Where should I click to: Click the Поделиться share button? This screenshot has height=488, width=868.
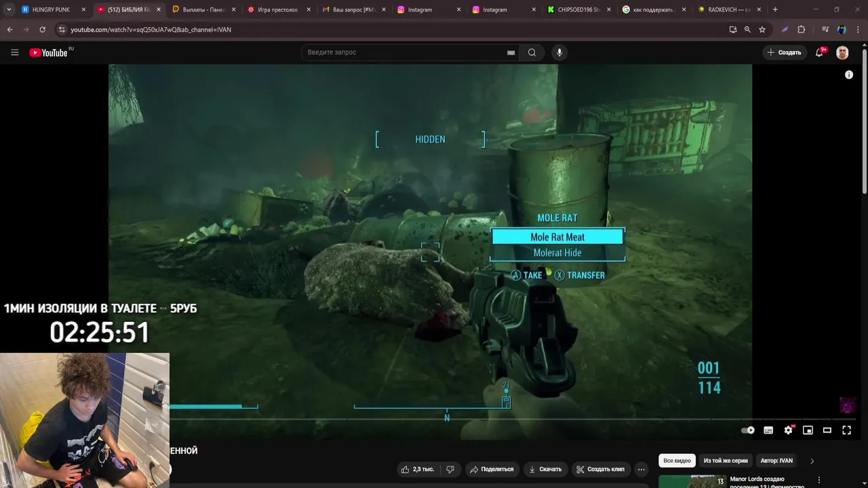[492, 469]
